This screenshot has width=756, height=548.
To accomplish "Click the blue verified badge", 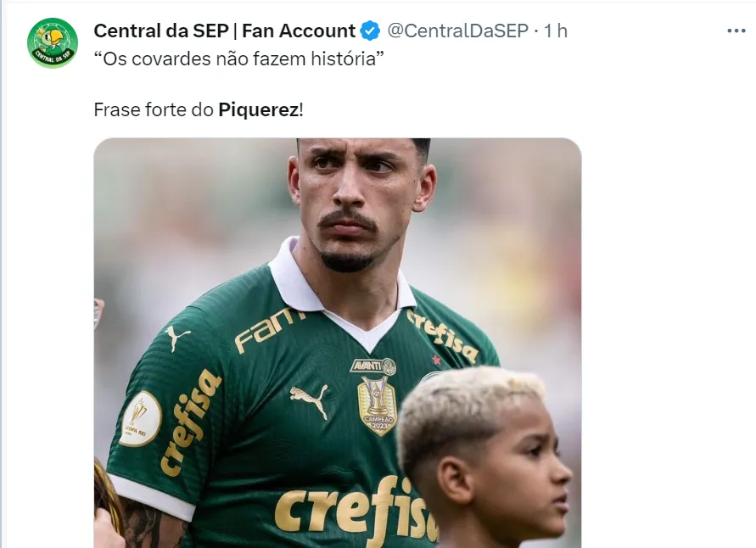I will 370,31.
